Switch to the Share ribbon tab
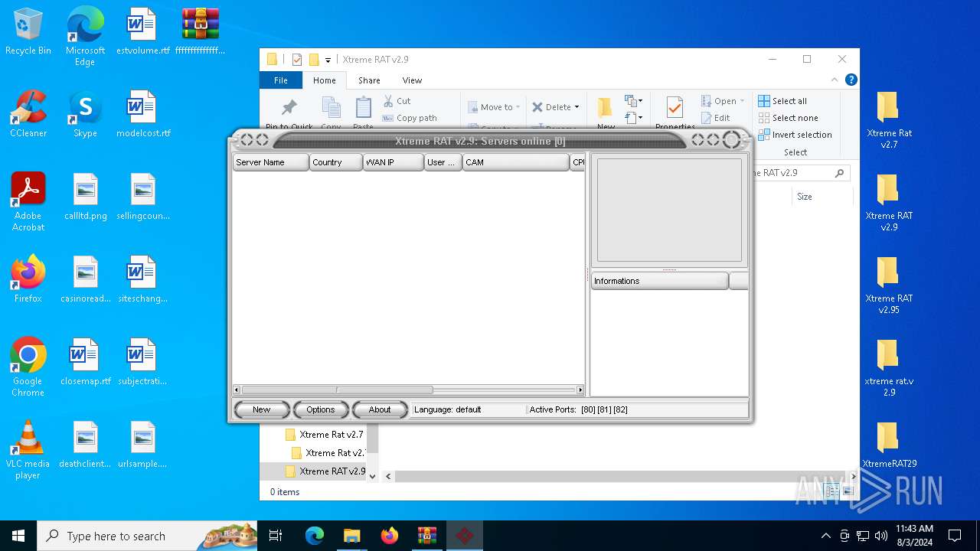This screenshot has width=980, height=551. (x=369, y=80)
